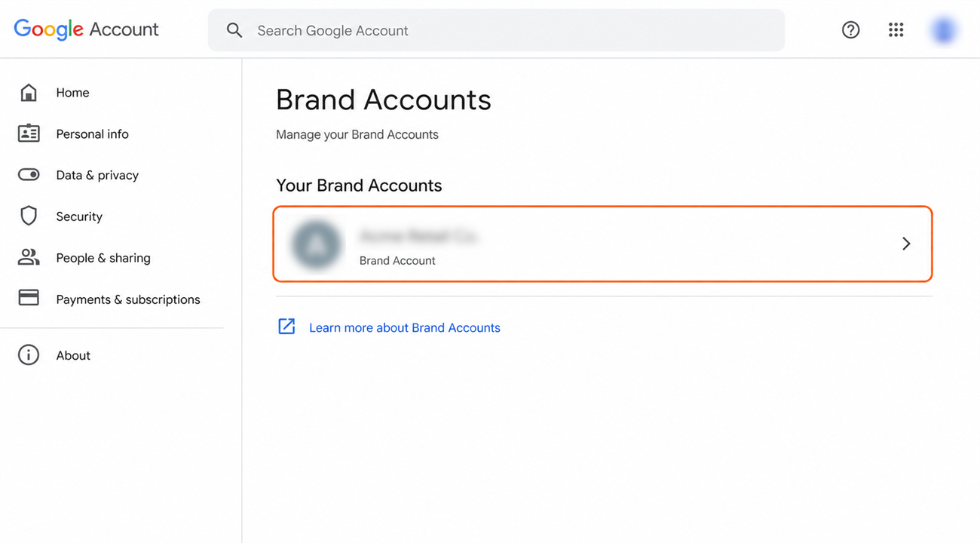Click the Personal info ID card icon
The width and height of the screenshot is (980, 543).
coord(29,133)
